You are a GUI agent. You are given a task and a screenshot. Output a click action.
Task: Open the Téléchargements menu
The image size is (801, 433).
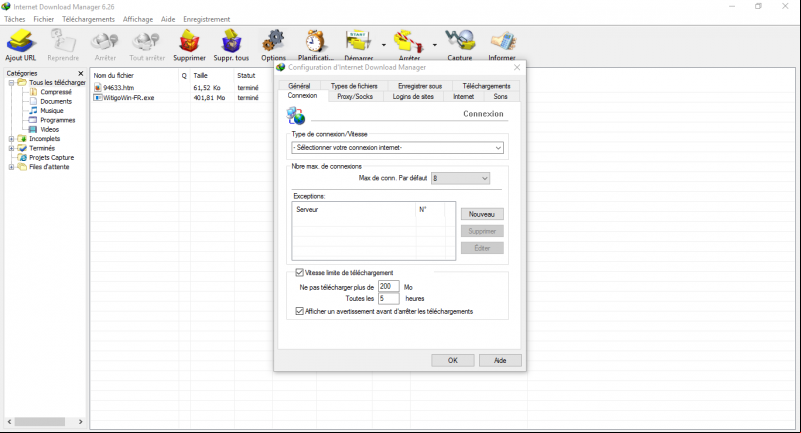click(x=88, y=19)
